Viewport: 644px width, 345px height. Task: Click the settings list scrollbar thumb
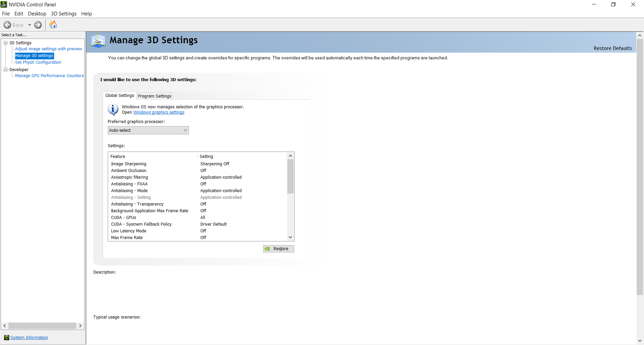tap(291, 177)
